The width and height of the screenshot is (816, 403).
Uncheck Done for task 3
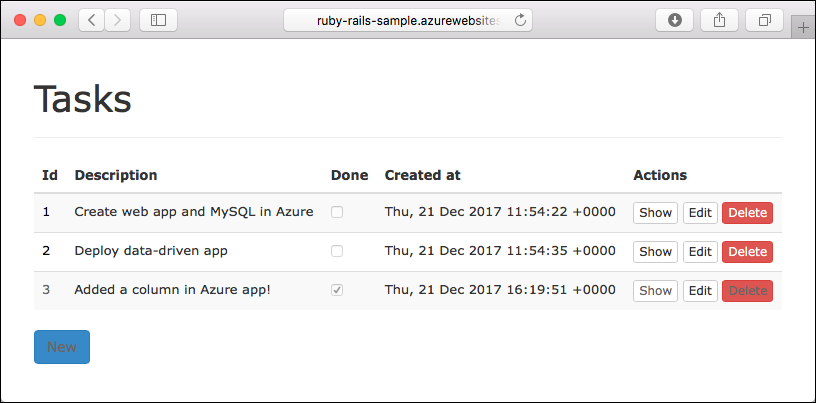coord(337,290)
